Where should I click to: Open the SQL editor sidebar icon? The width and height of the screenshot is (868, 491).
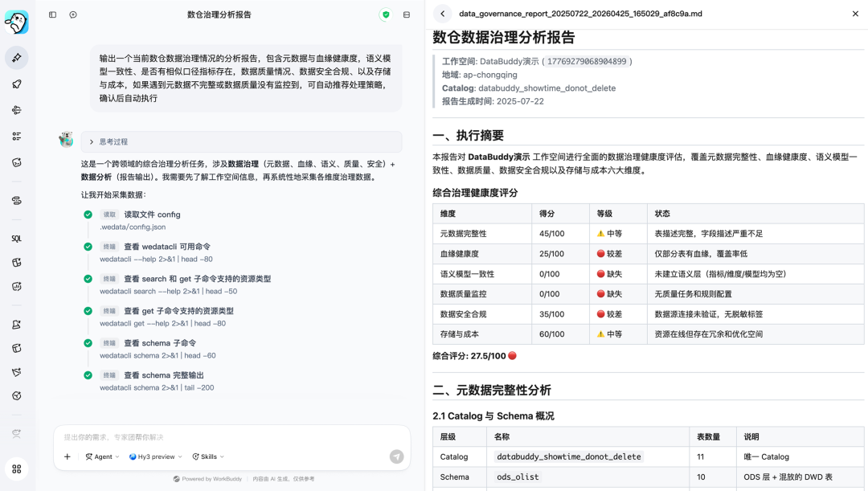point(17,239)
